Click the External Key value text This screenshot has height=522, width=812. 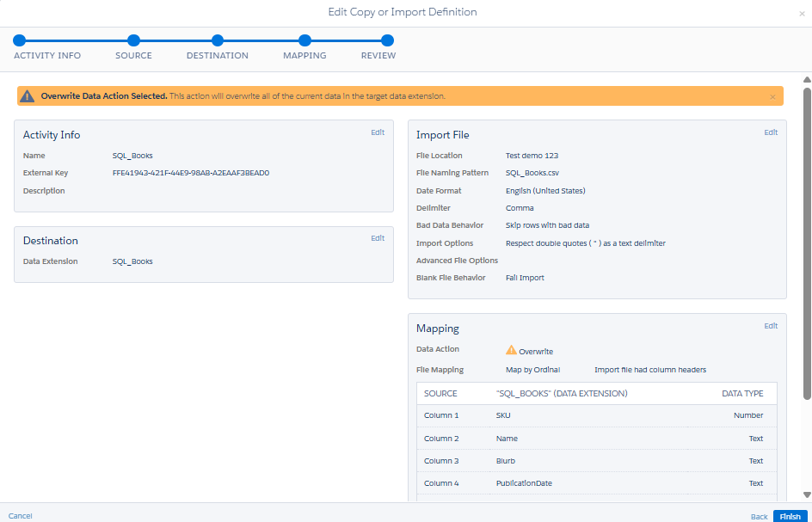tap(191, 173)
